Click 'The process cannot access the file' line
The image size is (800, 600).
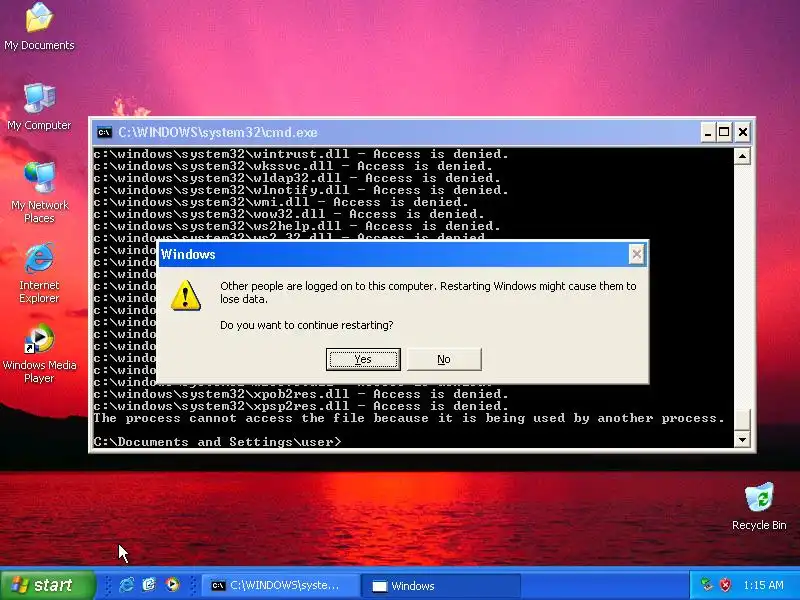tap(409, 418)
